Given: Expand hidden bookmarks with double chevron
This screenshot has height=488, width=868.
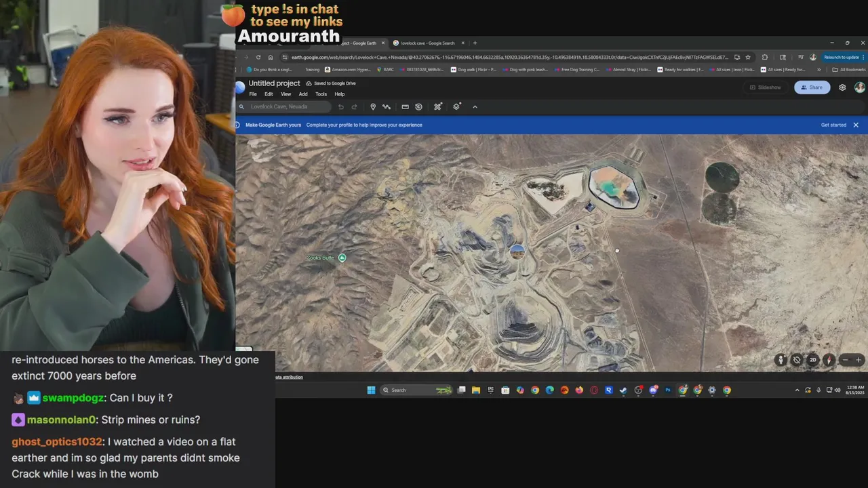Looking at the screenshot, I should (818, 69).
